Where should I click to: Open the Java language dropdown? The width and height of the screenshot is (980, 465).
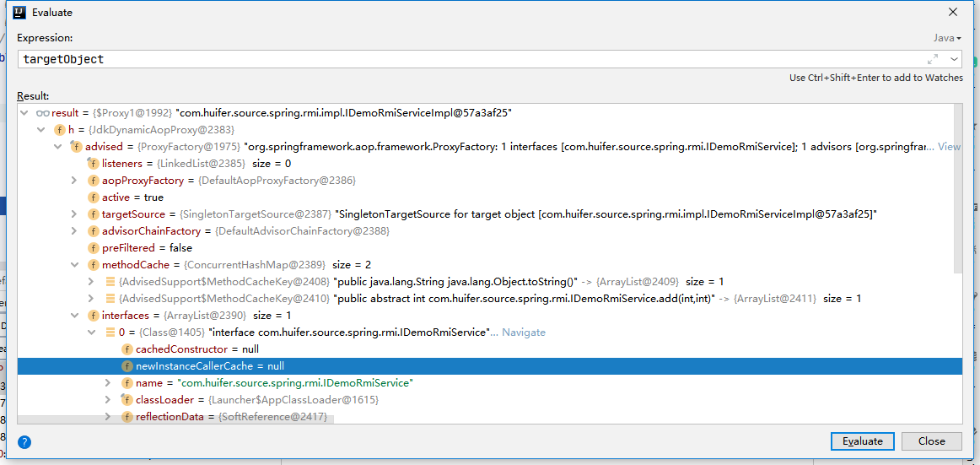tap(947, 38)
